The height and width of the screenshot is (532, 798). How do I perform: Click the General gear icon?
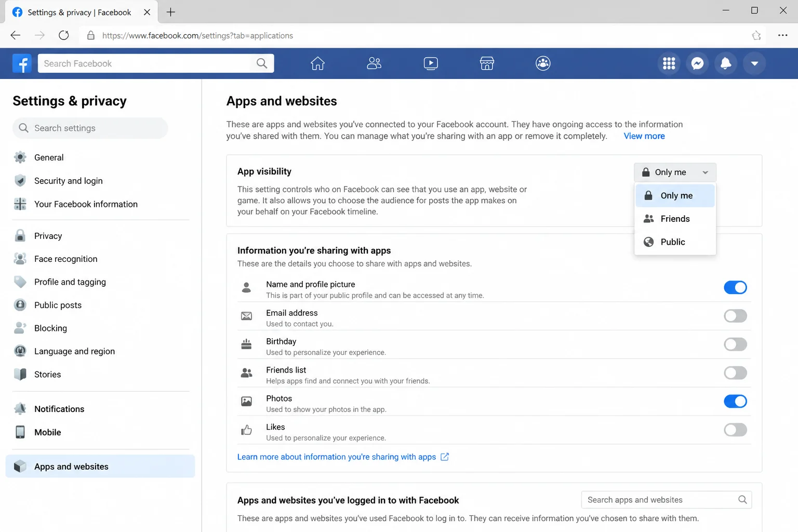click(20, 157)
